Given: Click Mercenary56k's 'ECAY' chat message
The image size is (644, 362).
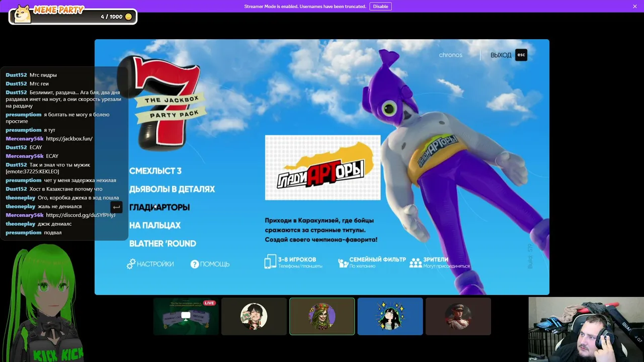Looking at the screenshot, I should tap(52, 156).
